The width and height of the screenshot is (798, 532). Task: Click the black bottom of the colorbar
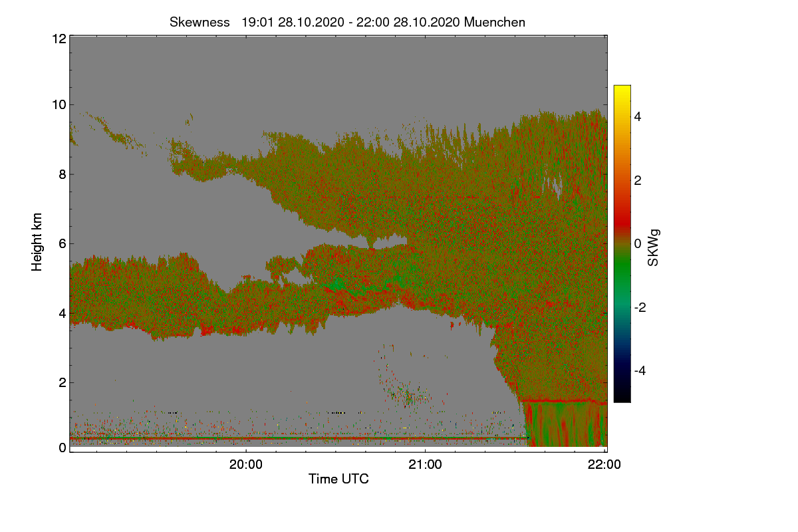(x=622, y=396)
